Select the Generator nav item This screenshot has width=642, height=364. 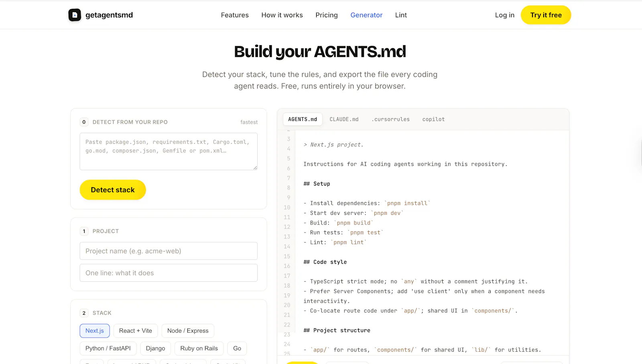tap(366, 15)
